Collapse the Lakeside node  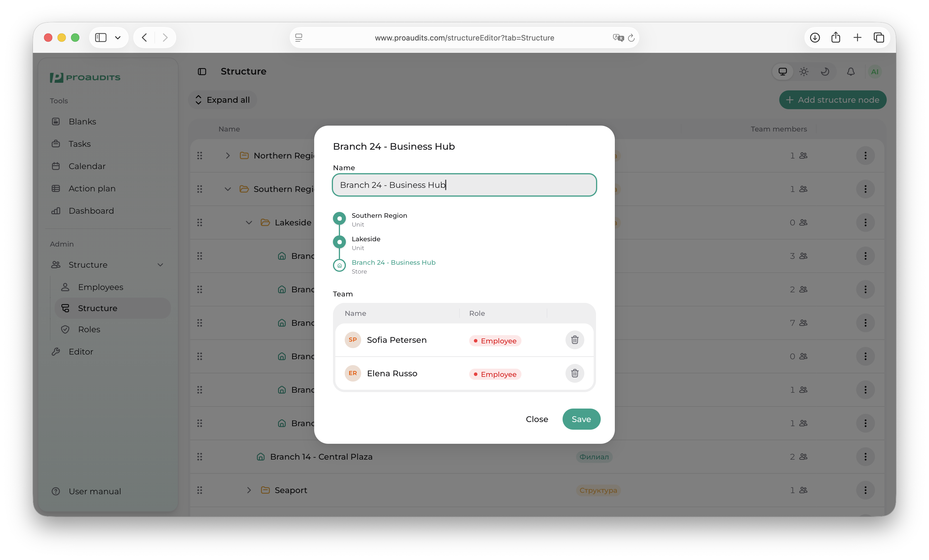pyautogui.click(x=249, y=222)
